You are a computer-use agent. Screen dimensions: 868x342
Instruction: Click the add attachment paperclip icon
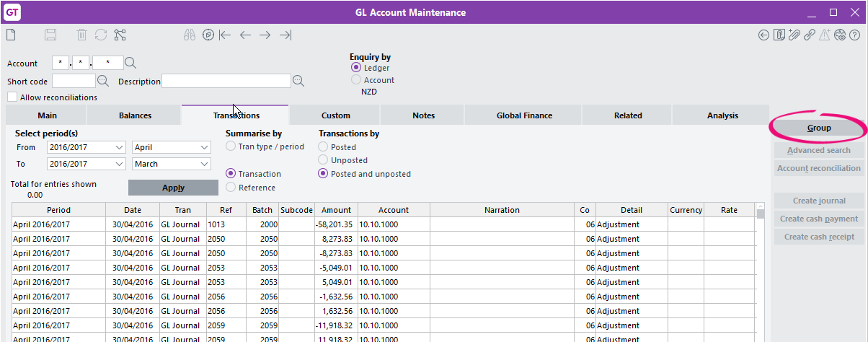pyautogui.click(x=794, y=35)
